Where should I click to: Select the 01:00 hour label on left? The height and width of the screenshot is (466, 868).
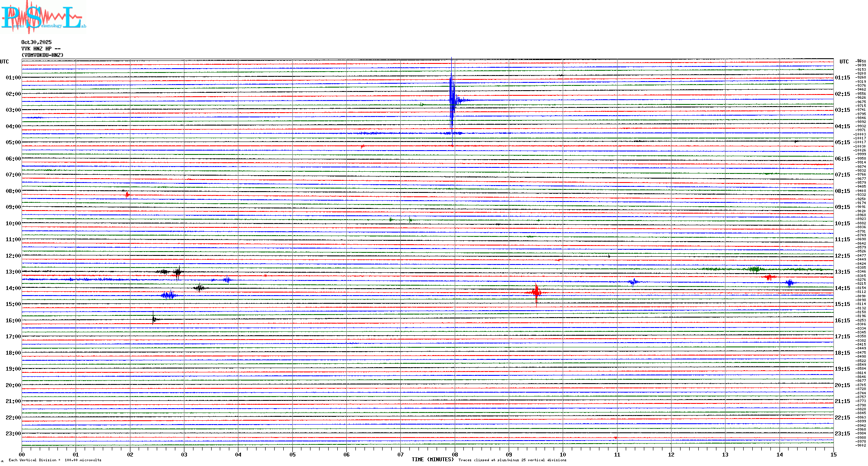[x=13, y=78]
